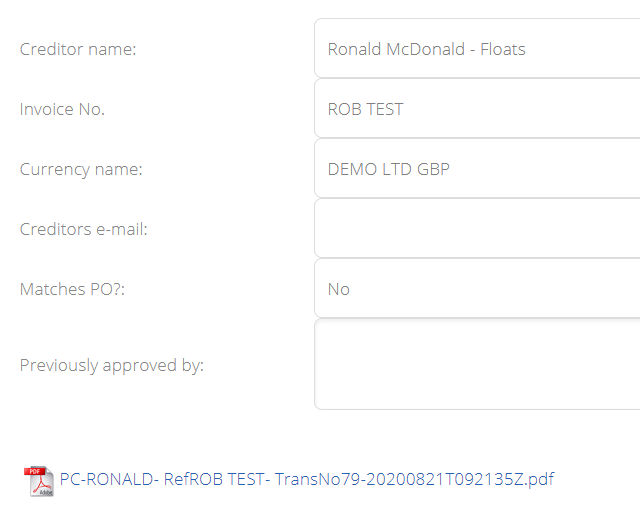Click the "ROB TEST" invoice value
This screenshot has width=640, height=528.
pyautogui.click(x=365, y=109)
